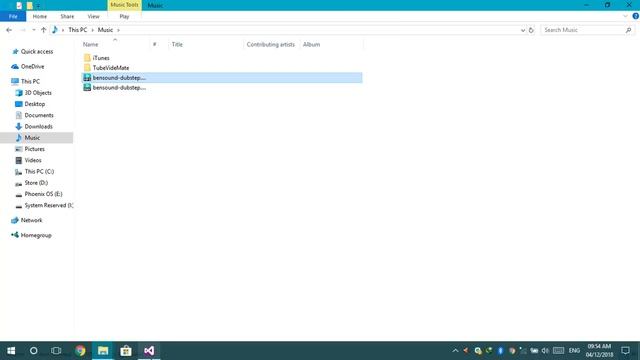Open Microsoft Store from the taskbar

coord(126,351)
